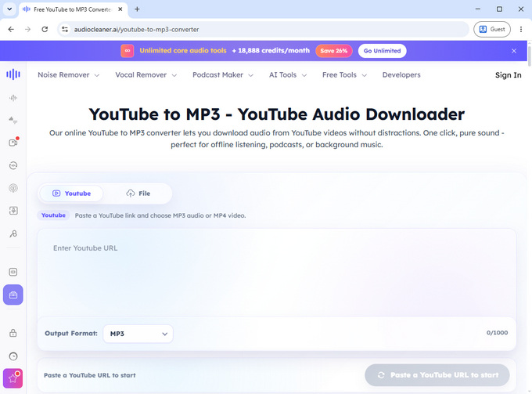The width and height of the screenshot is (532, 394).
Task: Click the Save 26% badge
Action: coord(334,51)
